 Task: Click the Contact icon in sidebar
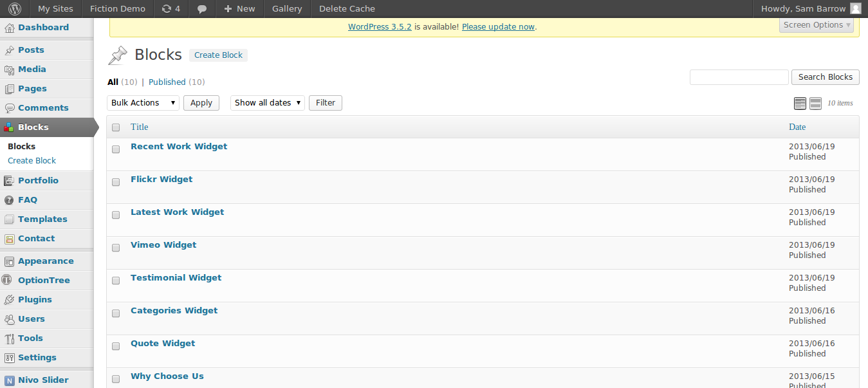[x=9, y=239]
